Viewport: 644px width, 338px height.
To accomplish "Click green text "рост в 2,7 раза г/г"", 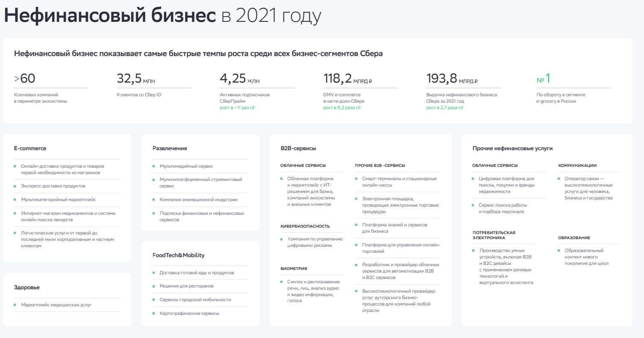I will (x=445, y=108).
